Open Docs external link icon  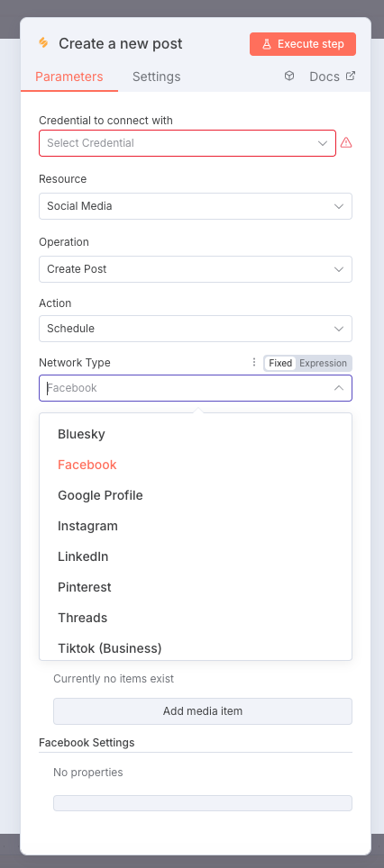point(351,76)
